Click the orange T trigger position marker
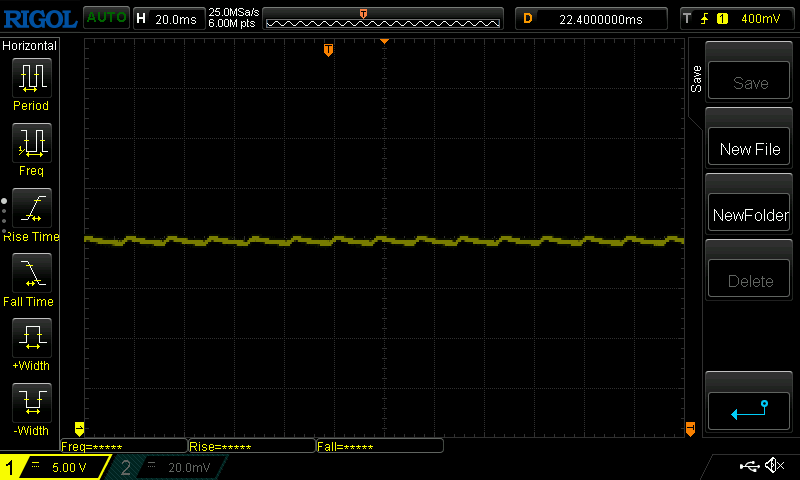This screenshot has width=800, height=480. click(x=328, y=50)
